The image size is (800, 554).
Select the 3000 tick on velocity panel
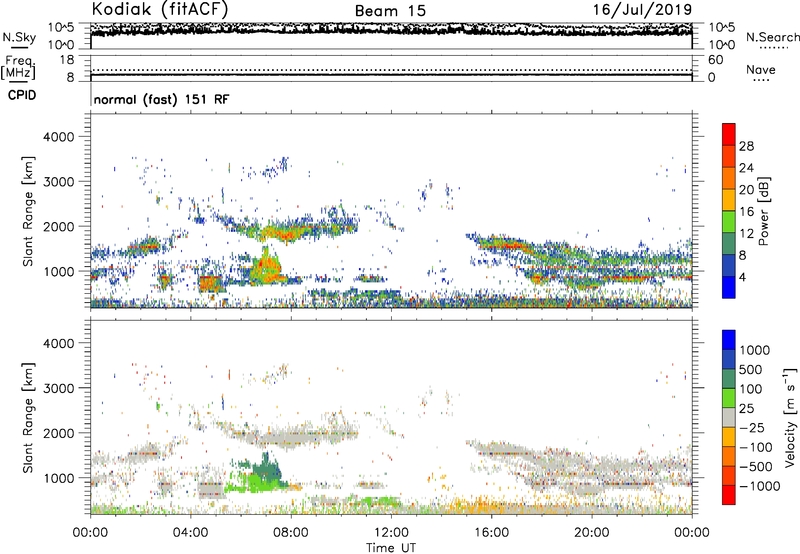tap(59, 388)
